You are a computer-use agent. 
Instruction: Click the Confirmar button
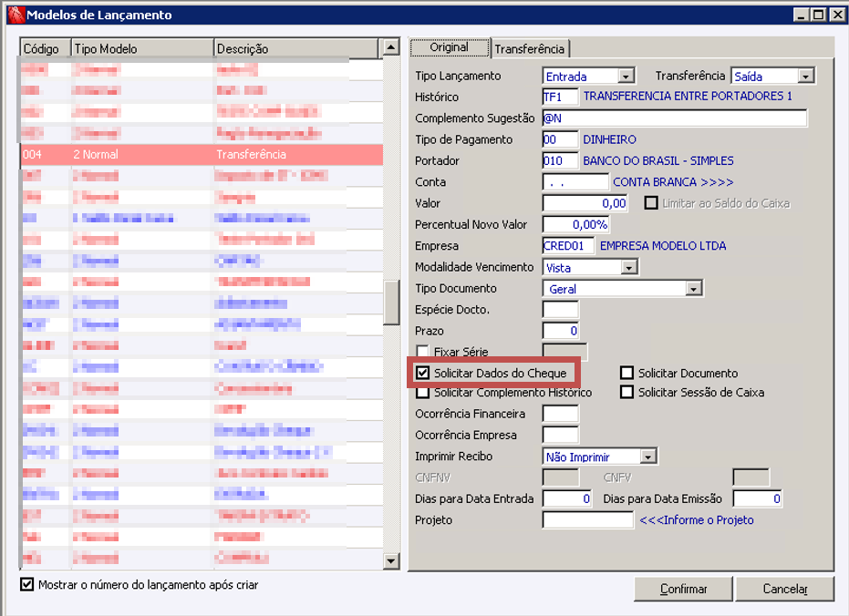click(x=683, y=589)
